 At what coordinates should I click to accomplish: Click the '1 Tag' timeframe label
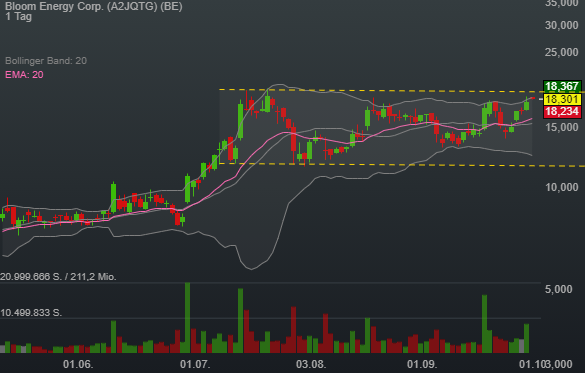click(x=18, y=17)
